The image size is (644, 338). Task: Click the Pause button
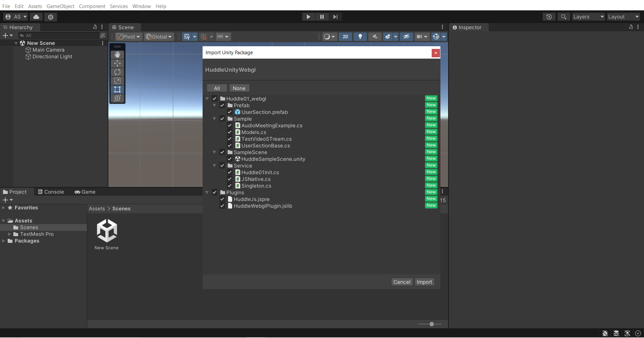pos(322,17)
